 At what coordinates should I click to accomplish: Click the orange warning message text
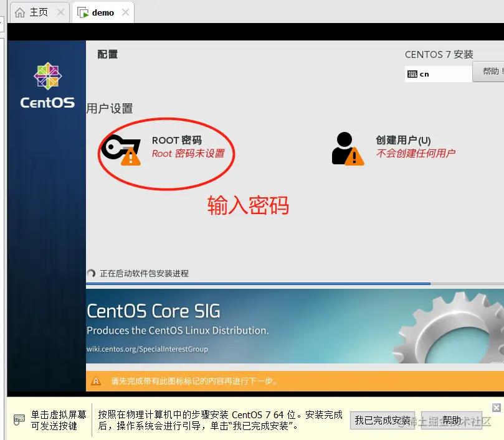(x=194, y=381)
